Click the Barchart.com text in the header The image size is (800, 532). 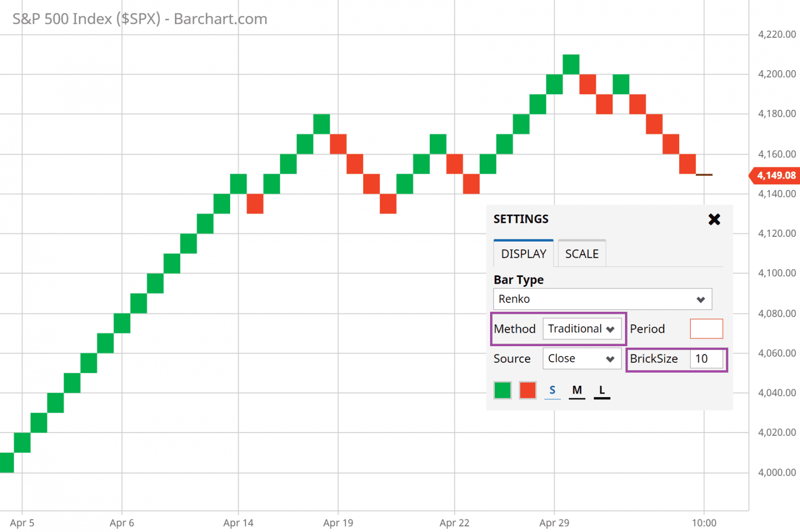(x=220, y=19)
